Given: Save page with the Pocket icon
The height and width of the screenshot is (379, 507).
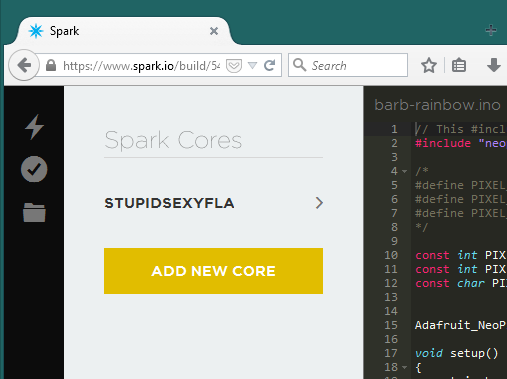Looking at the screenshot, I should [234, 66].
